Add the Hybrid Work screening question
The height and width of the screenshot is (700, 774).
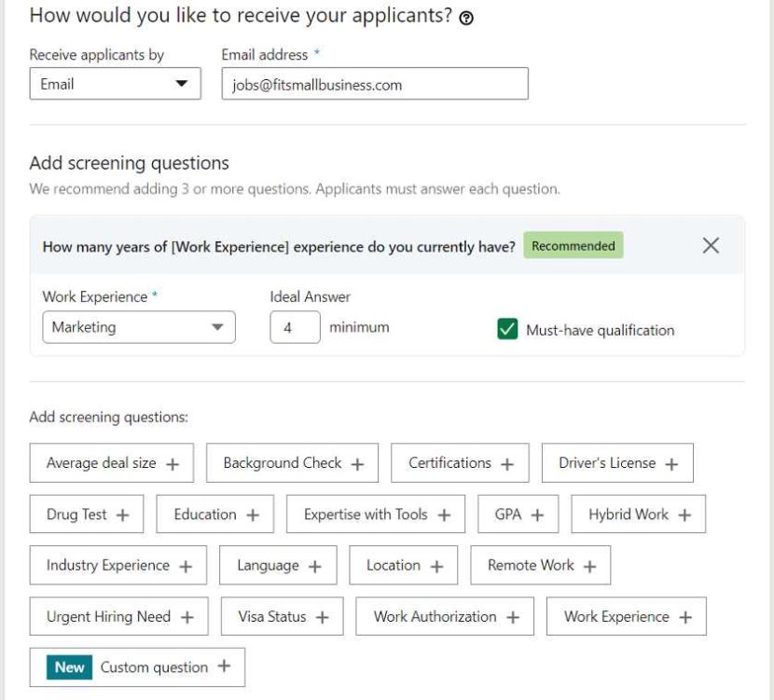638,514
